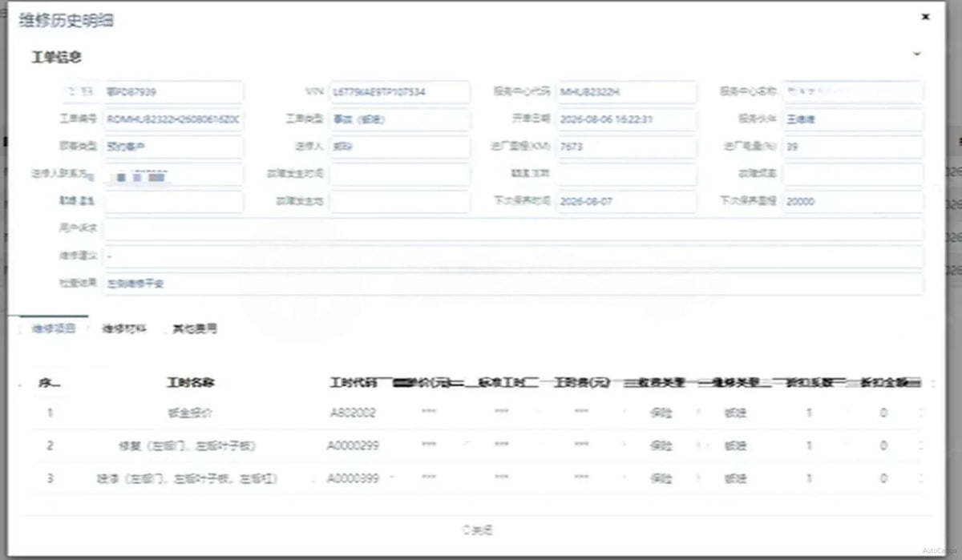Click the 用户诉求 empty text field

point(513,229)
